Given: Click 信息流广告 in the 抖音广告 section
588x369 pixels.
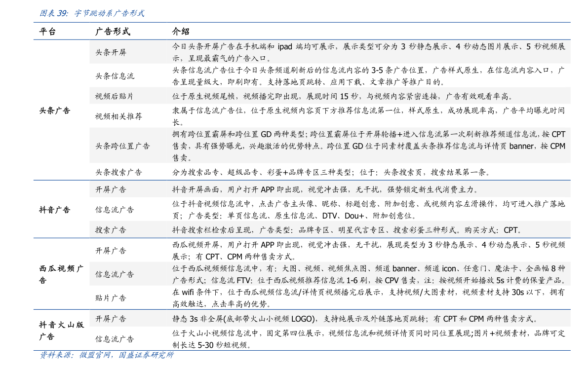Looking at the screenshot, I should (x=115, y=210).
